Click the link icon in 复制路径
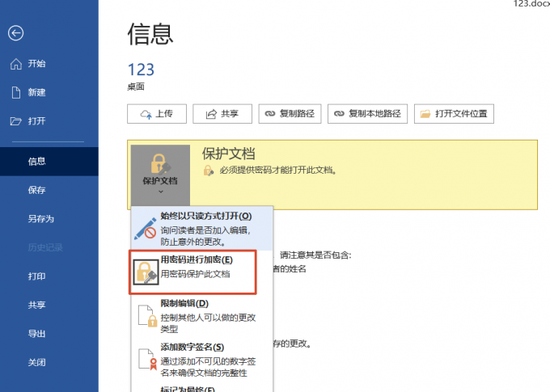Viewport: 550px width, 392px height. point(269,114)
